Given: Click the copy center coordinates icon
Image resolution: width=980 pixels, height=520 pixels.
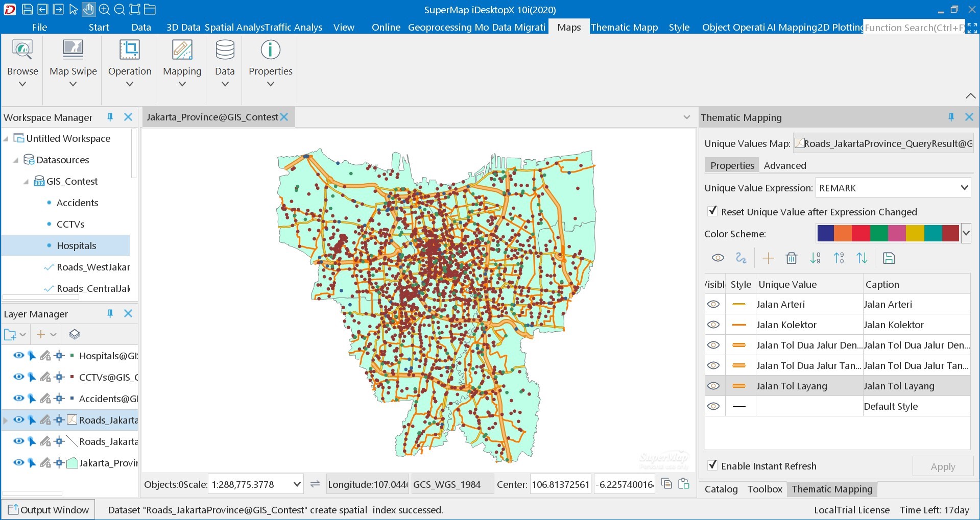Looking at the screenshot, I should [x=666, y=483].
